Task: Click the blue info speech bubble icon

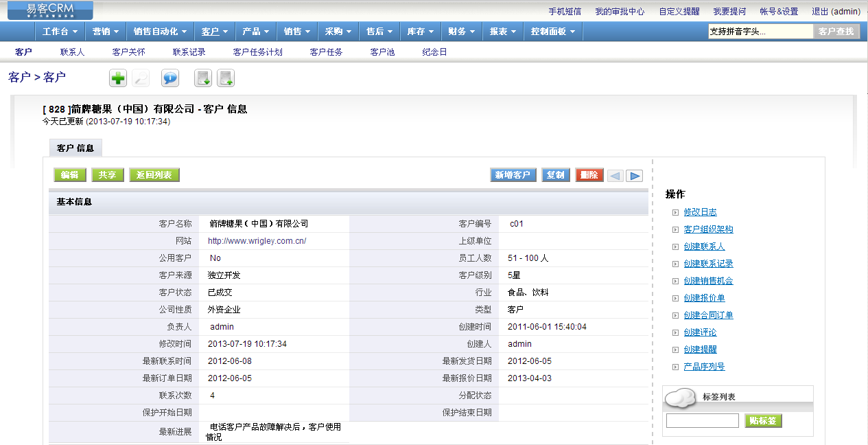Action: (170, 78)
